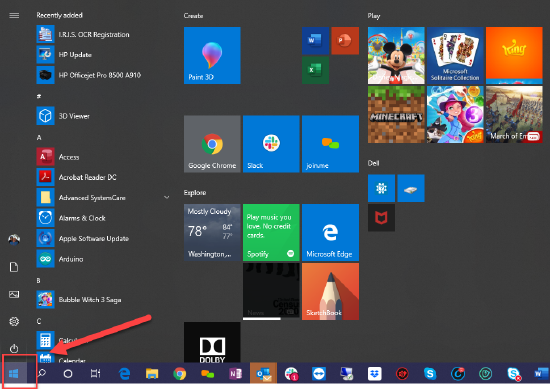Image resolution: width=550 pixels, height=389 pixels.
Task: Open the orange King game tile
Action: click(514, 55)
